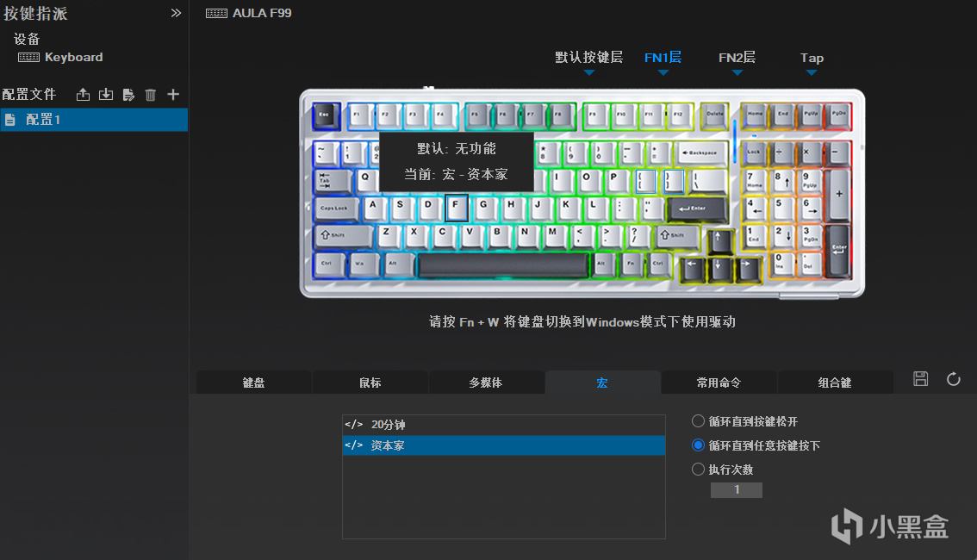The image size is (977, 560).
Task: Click the Z key on keyboard image
Action: tap(387, 235)
